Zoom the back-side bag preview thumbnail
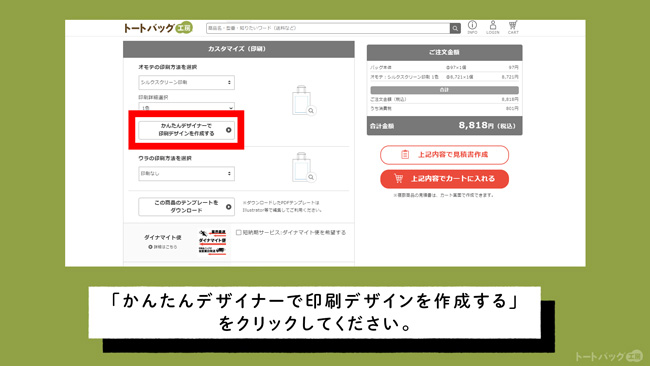The width and height of the screenshot is (650, 366). tap(303, 167)
